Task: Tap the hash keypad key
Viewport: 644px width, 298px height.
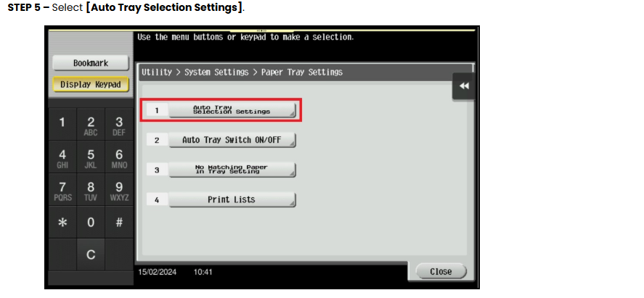Action: [119, 222]
